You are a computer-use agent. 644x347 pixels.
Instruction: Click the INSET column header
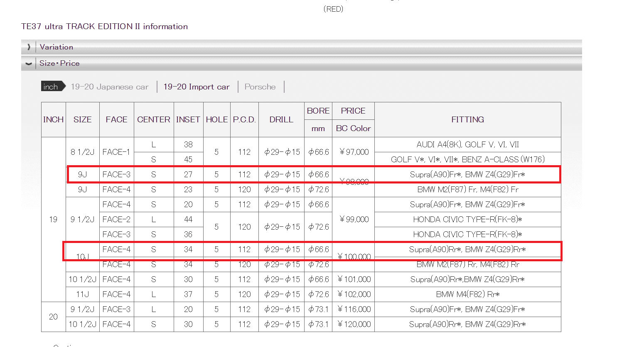(x=188, y=120)
